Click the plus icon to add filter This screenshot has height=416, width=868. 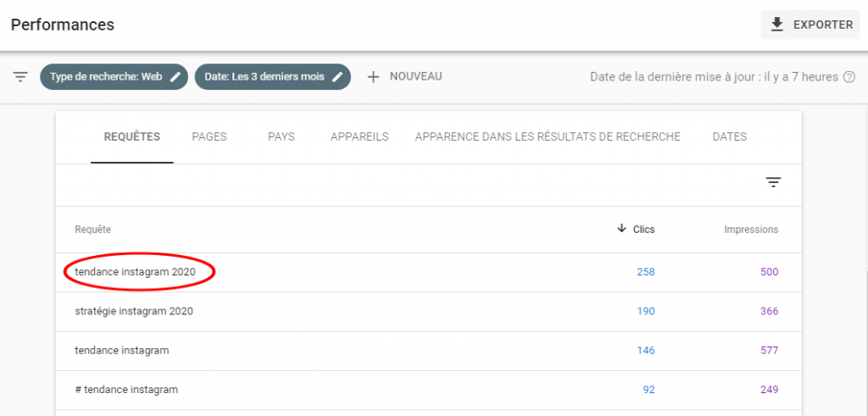(373, 76)
